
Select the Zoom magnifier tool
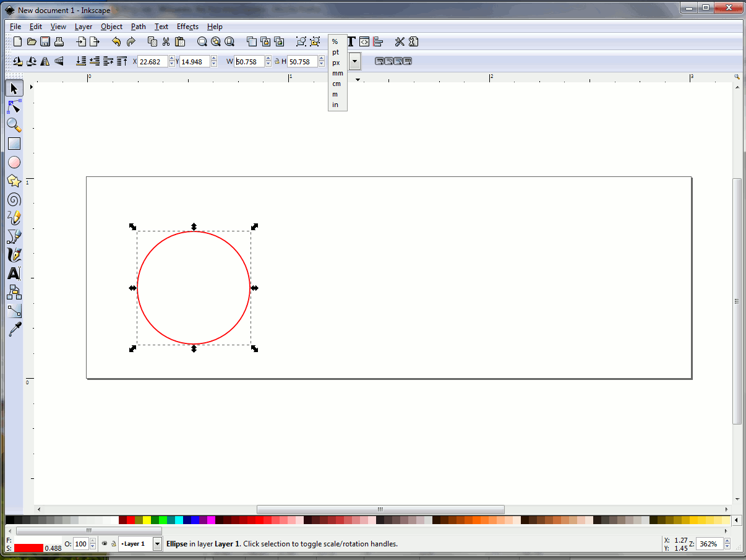coord(14,125)
